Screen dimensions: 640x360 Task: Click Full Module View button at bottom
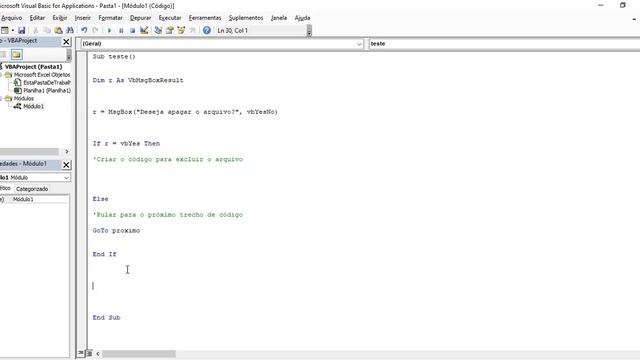(x=89, y=353)
